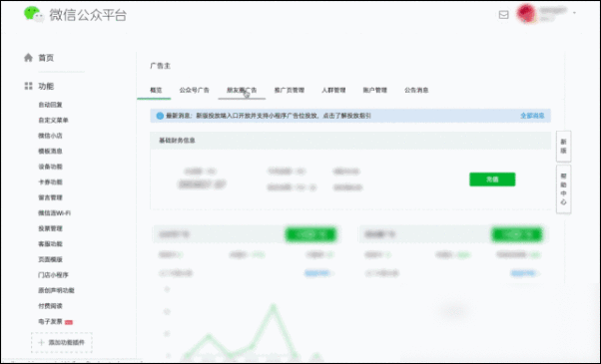601x364 pixels.
Task: Open 原创声明功能 in the sidebar
Action: (x=56, y=290)
